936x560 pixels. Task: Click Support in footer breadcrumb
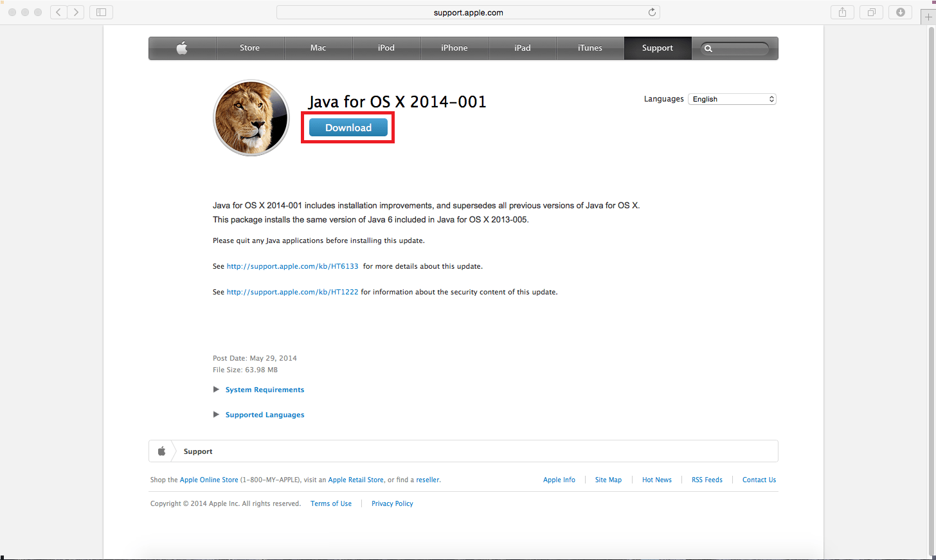tap(198, 451)
